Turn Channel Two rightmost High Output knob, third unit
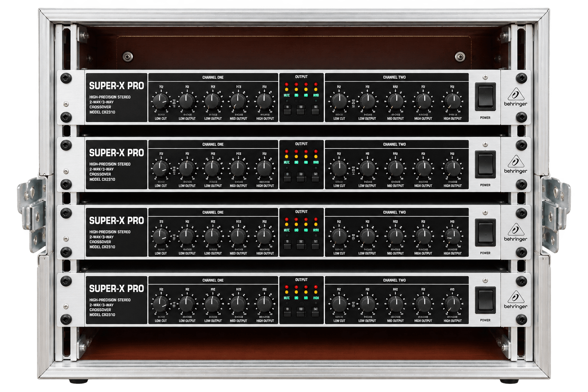The height and width of the screenshot is (392, 588). click(452, 236)
